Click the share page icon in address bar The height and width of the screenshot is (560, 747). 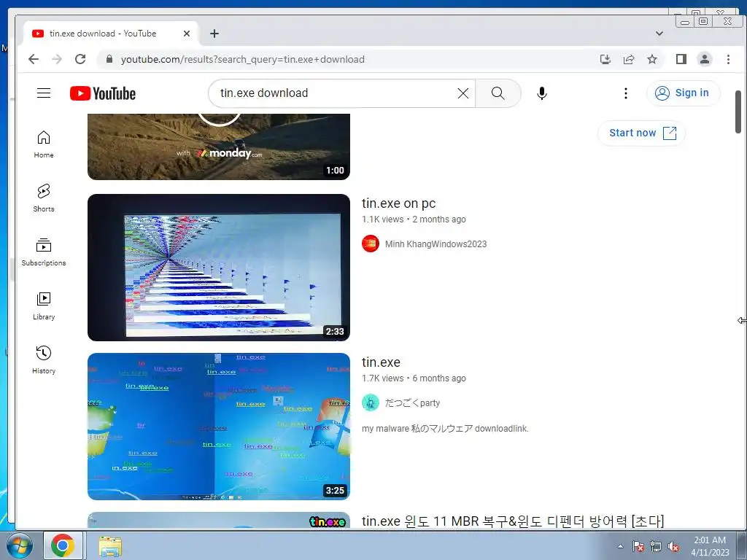629,59
